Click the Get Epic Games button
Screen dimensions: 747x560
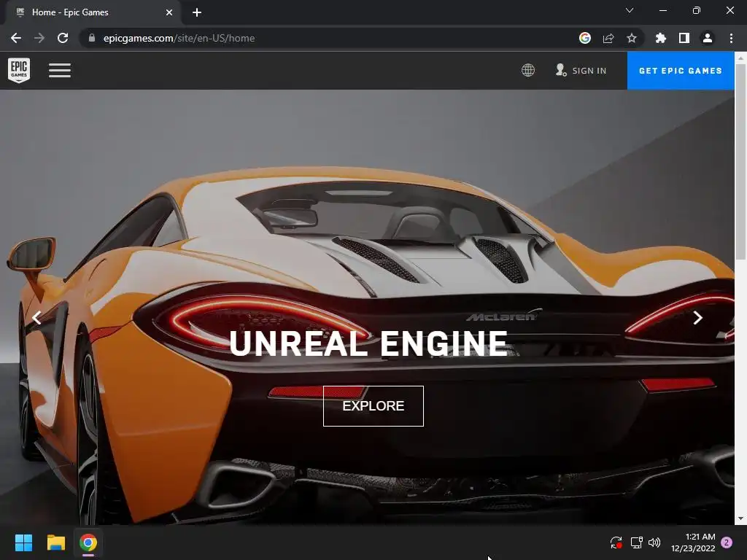point(681,71)
